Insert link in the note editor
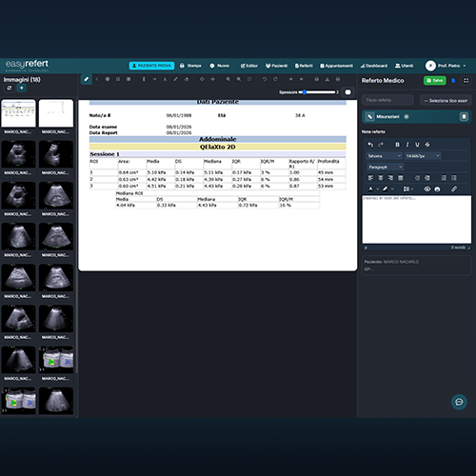This screenshot has width=476, height=476. 454,189
